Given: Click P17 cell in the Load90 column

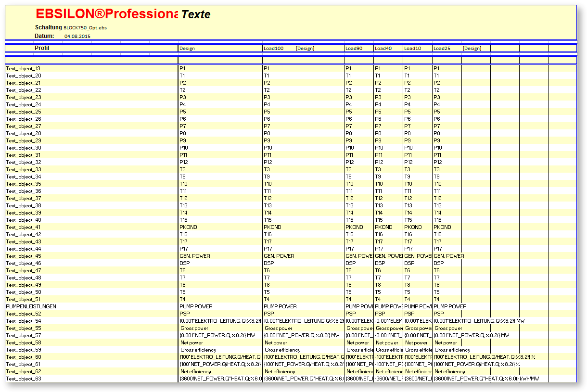Looking at the screenshot, I should click(349, 249).
